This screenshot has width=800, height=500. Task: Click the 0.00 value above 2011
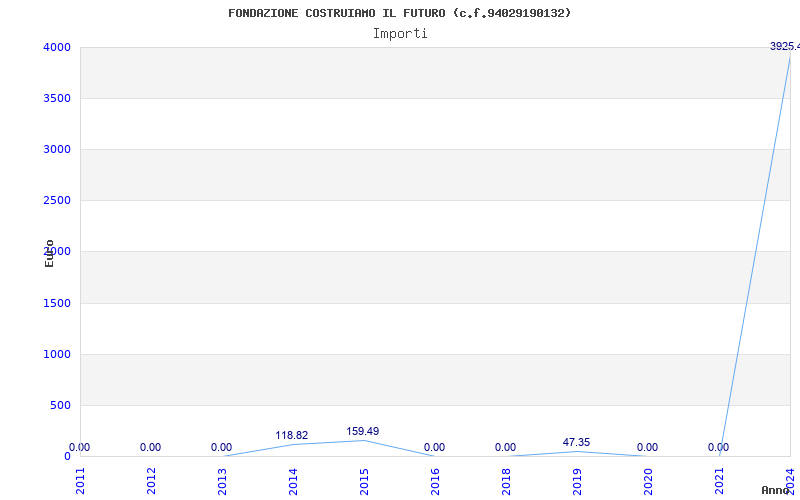80,447
